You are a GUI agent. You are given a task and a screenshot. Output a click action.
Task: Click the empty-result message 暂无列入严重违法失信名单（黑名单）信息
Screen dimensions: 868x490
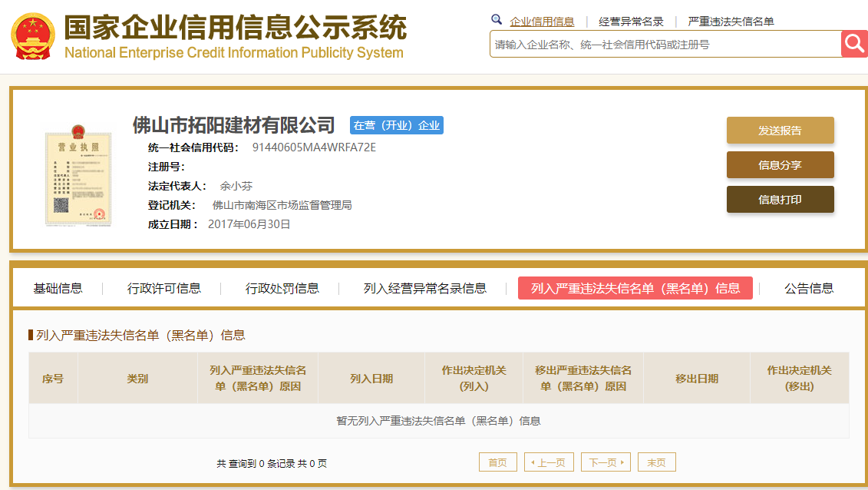pyautogui.click(x=438, y=421)
